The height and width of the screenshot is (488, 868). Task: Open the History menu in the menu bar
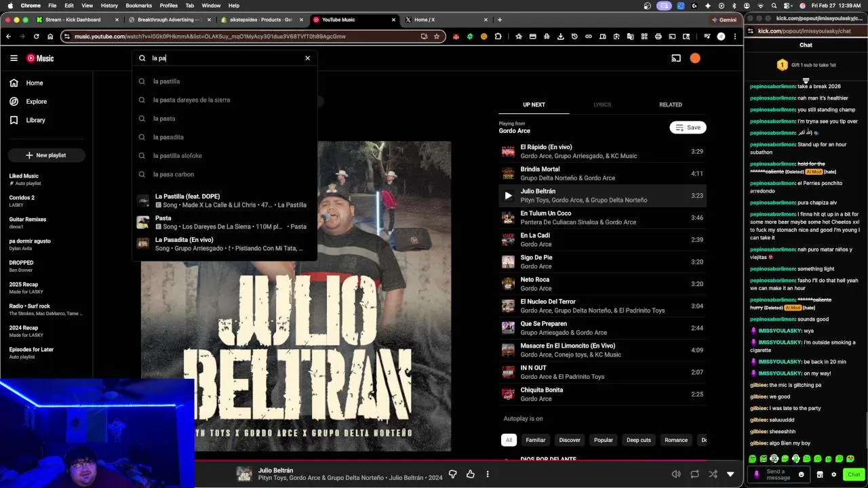(x=109, y=5)
